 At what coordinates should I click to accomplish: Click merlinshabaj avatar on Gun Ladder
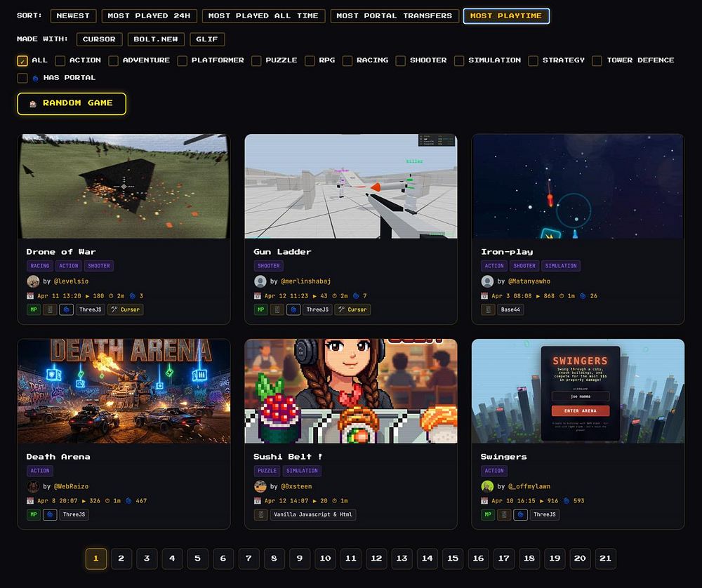click(260, 281)
